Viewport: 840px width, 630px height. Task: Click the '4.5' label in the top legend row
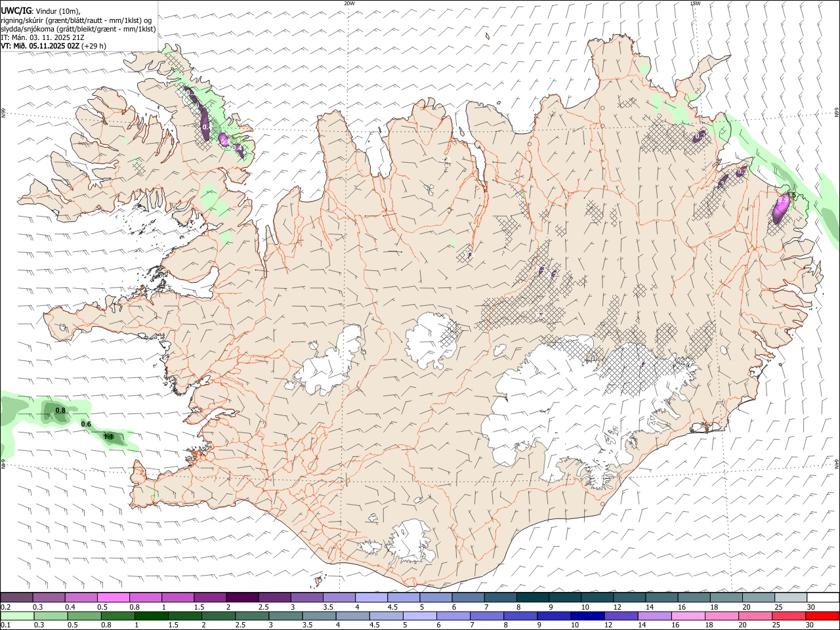click(392, 607)
